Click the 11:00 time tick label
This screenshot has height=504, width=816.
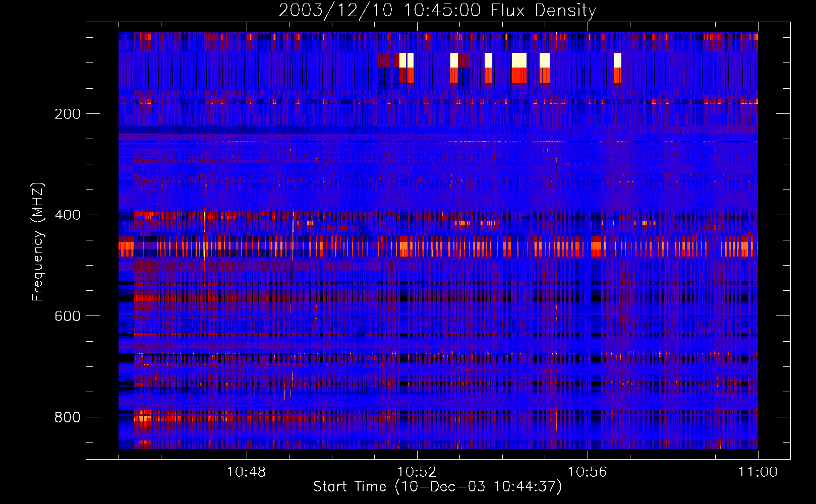tap(757, 472)
